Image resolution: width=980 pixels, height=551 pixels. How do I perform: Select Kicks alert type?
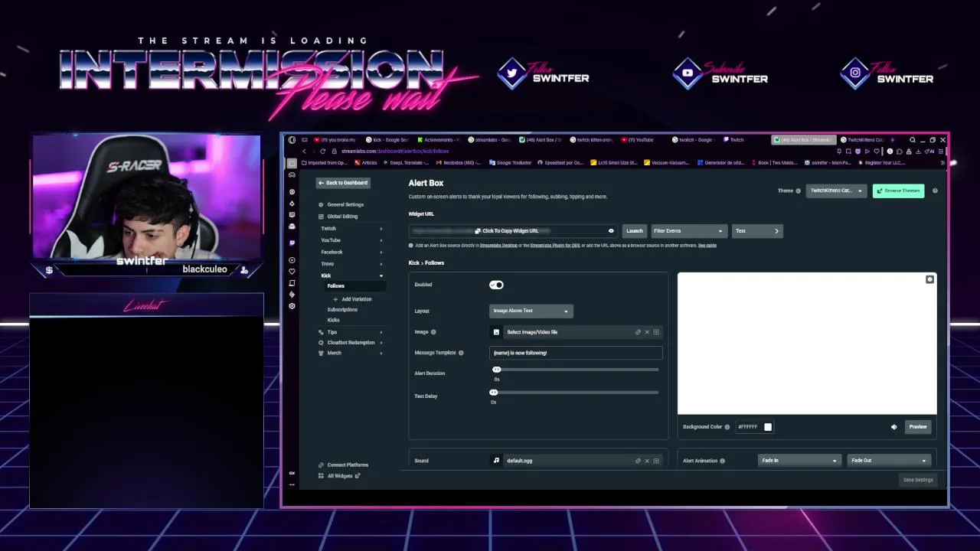coord(333,320)
